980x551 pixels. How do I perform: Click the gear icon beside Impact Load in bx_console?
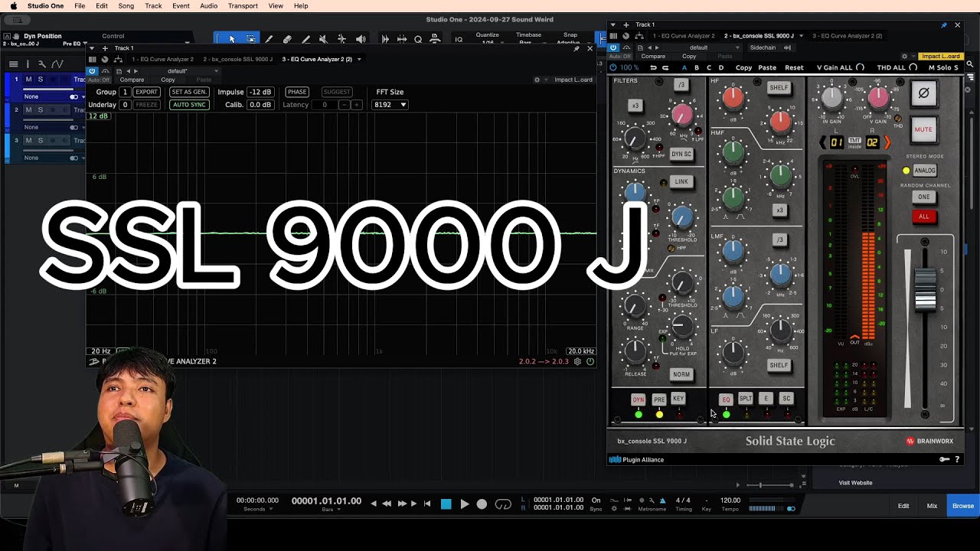(904, 56)
